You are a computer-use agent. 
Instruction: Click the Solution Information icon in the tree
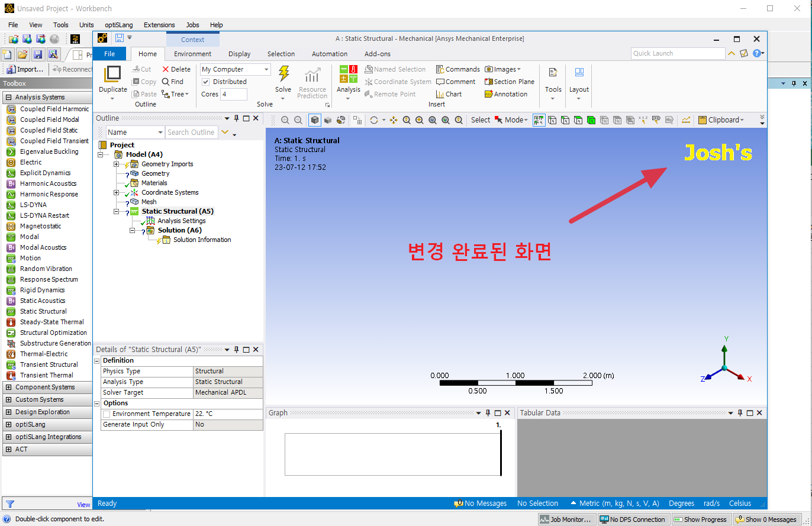[x=165, y=240]
